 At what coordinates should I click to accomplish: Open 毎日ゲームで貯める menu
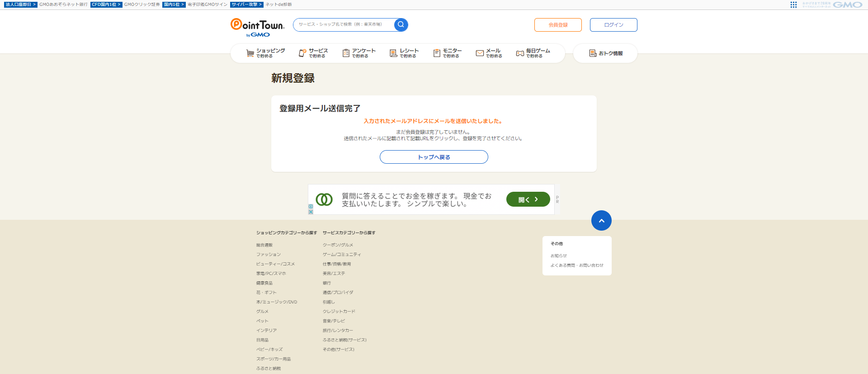point(533,53)
